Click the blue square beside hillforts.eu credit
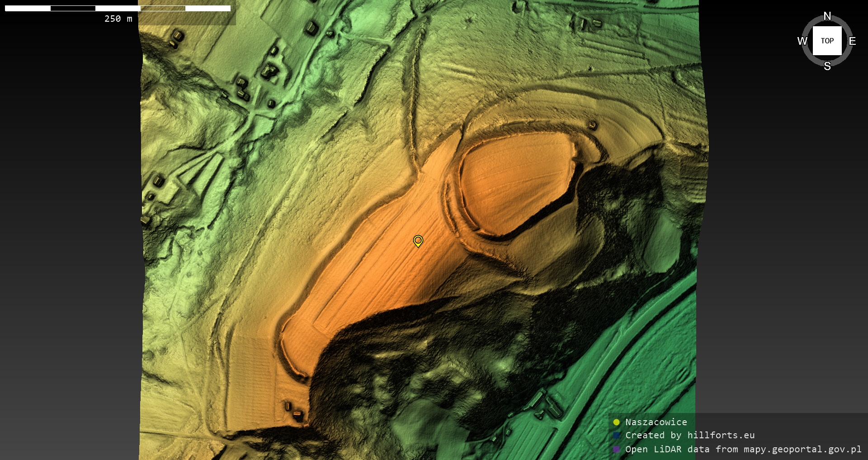 coord(616,435)
